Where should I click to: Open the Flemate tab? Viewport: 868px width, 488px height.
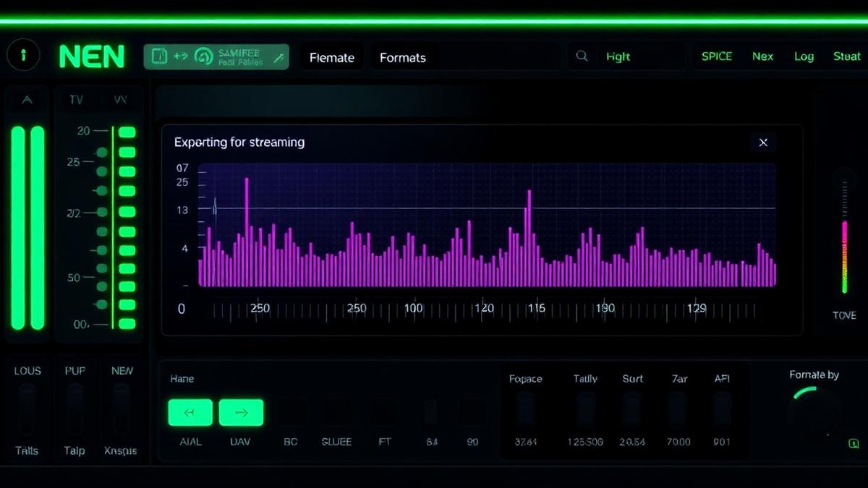332,57
